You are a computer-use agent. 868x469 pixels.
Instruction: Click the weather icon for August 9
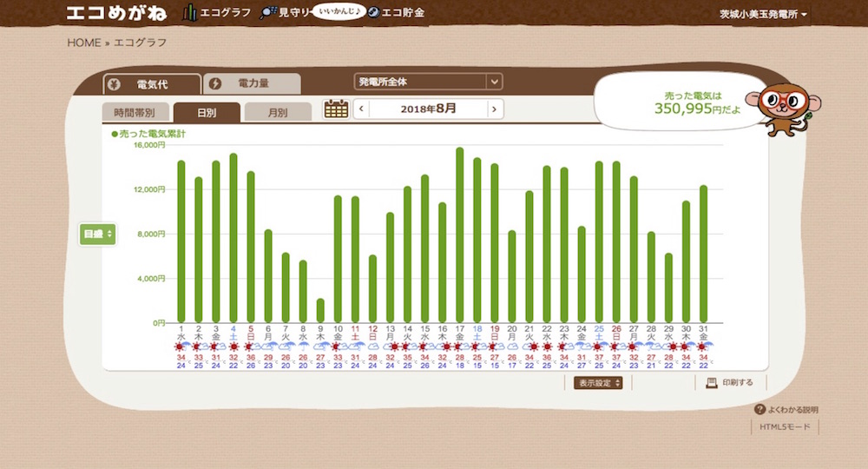tap(320, 347)
